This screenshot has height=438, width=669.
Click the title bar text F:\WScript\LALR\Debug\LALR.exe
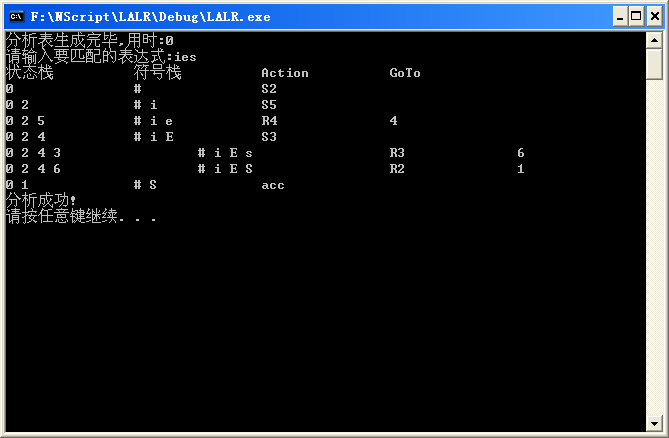150,17
